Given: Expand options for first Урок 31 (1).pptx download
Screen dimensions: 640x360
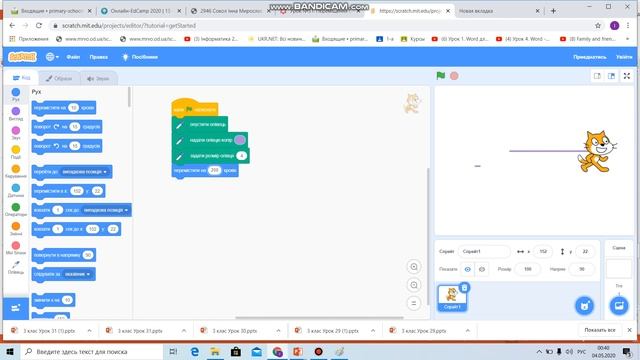Looking at the screenshot, I should coord(89,331).
